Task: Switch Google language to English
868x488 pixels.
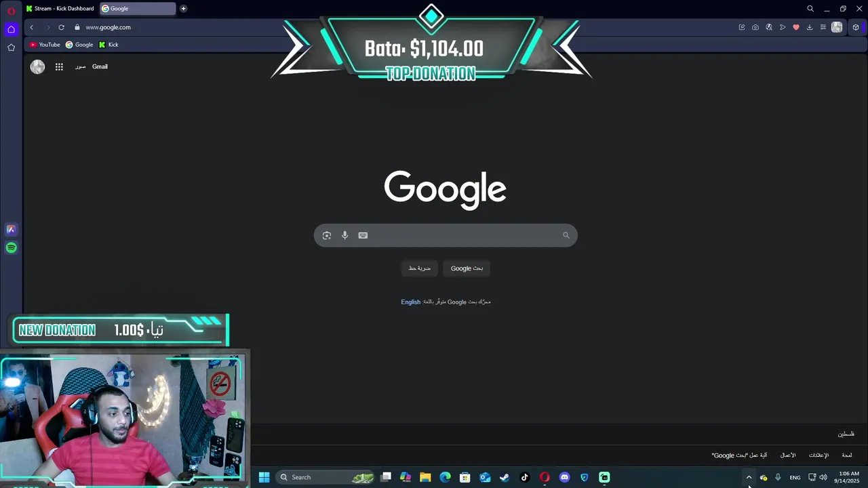Action: point(410,302)
